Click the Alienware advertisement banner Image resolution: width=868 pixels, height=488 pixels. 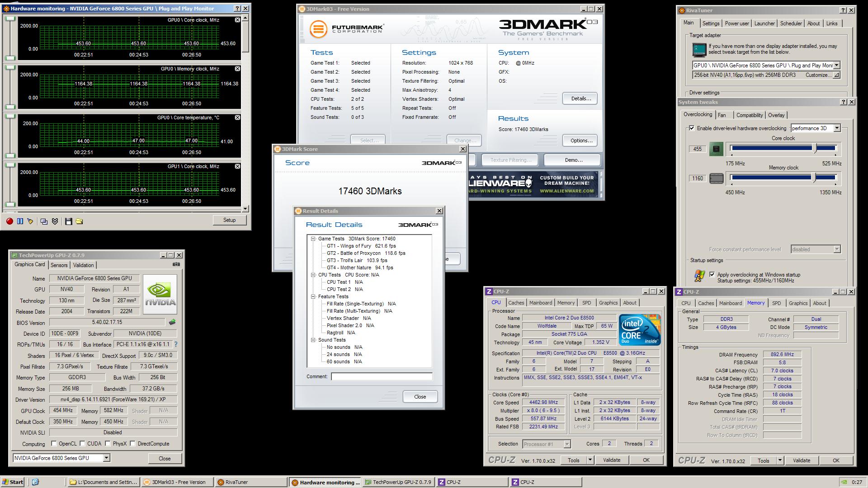point(533,184)
